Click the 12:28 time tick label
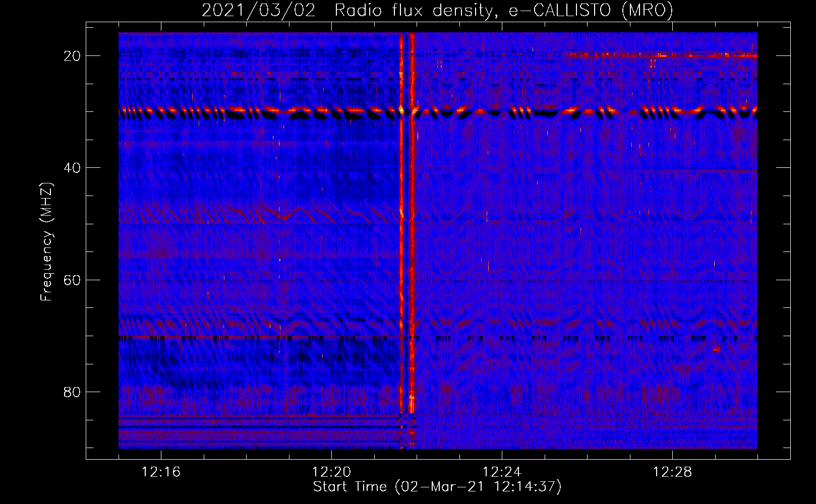 (x=672, y=472)
